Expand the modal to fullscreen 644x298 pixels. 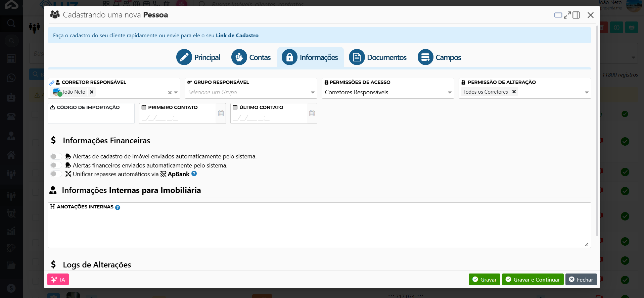(567, 15)
